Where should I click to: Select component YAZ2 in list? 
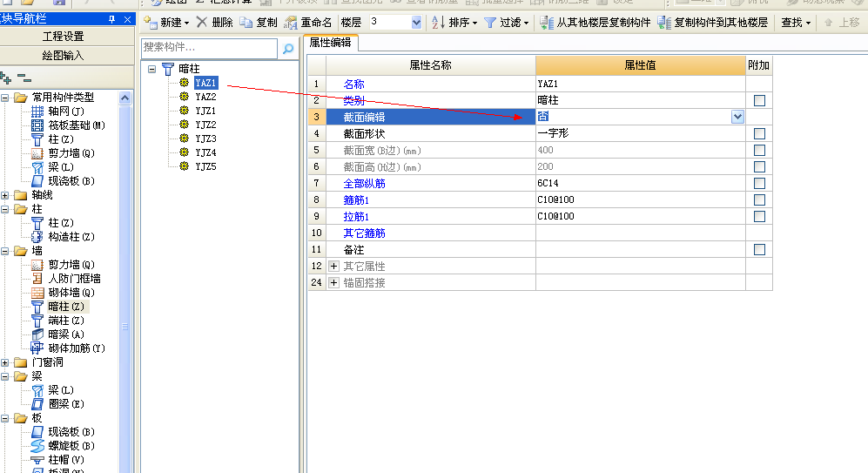click(x=205, y=97)
